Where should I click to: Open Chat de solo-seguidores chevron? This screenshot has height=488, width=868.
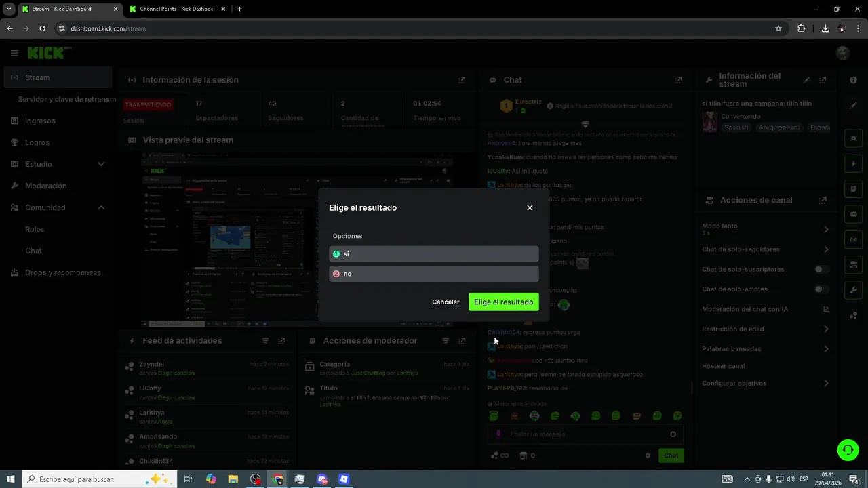(826, 249)
